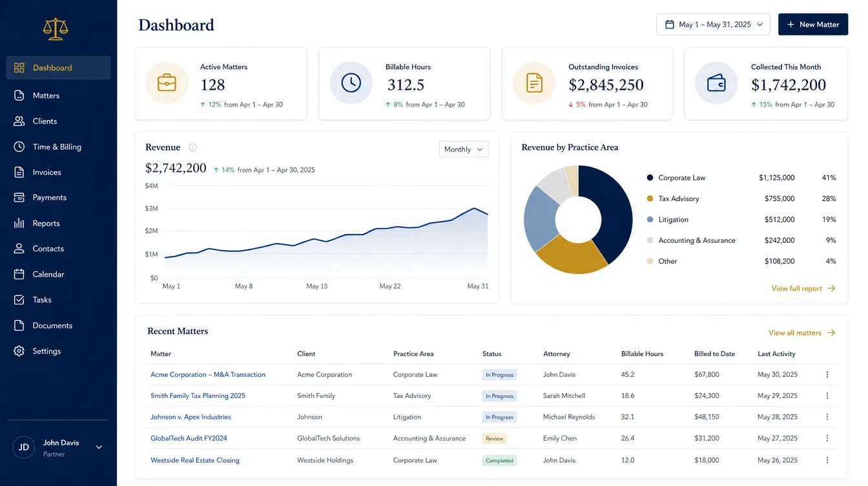Click the May 27, 2025 last activity cell
The height and width of the screenshot is (486, 868).
pos(778,438)
